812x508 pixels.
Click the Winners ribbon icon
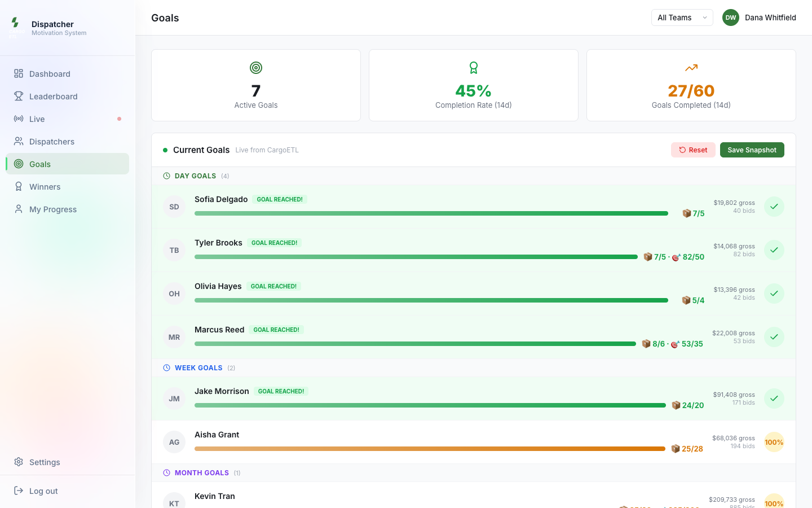[x=19, y=186]
